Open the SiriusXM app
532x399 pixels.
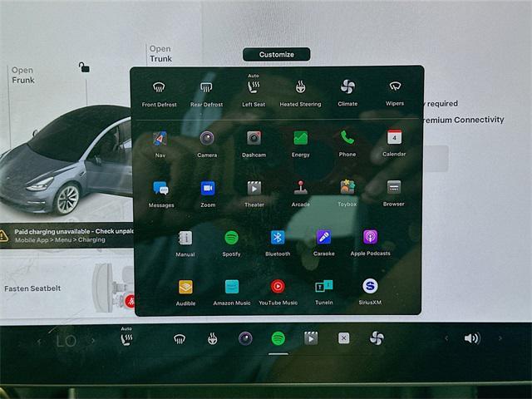click(x=370, y=292)
